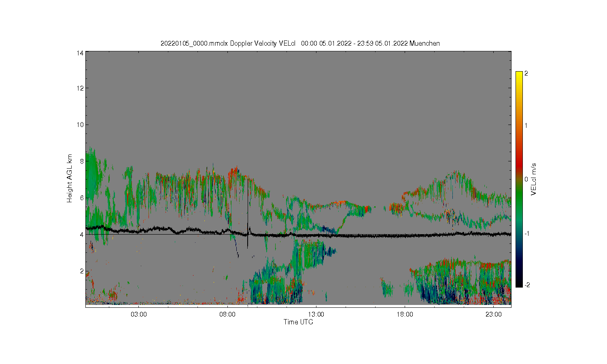Click the 08:00 time tick label
The width and height of the screenshot is (607, 364).
[x=227, y=314]
